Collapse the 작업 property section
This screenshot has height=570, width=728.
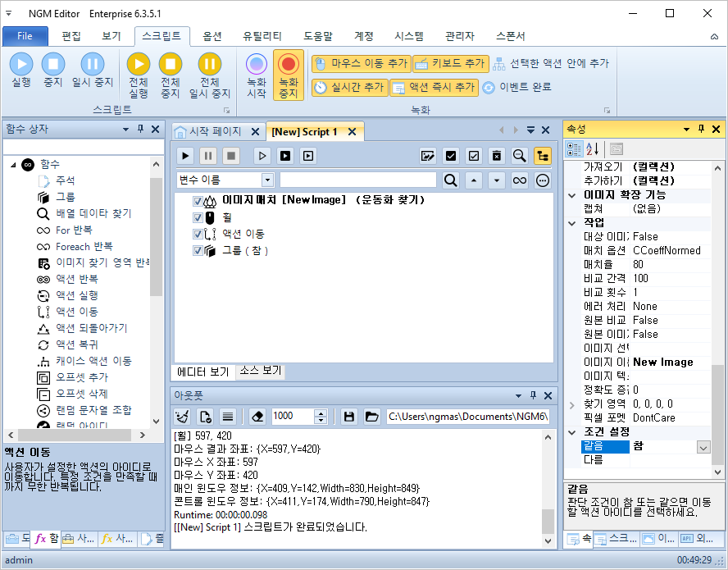(572, 223)
